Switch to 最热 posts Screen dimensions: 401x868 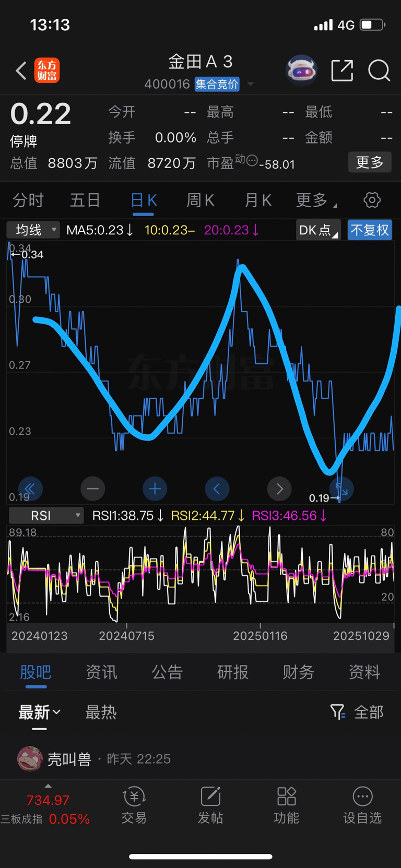click(x=101, y=712)
